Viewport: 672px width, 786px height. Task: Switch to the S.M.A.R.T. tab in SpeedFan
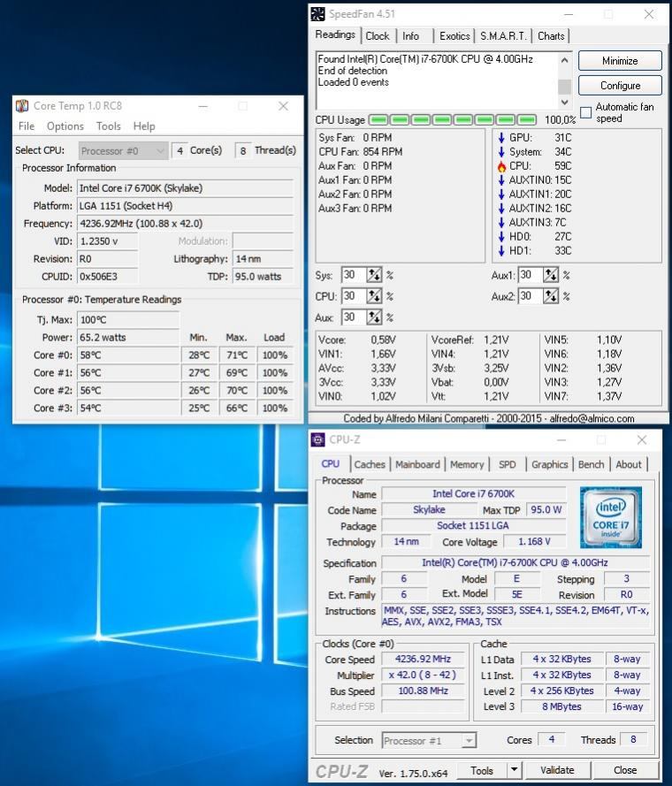click(503, 36)
